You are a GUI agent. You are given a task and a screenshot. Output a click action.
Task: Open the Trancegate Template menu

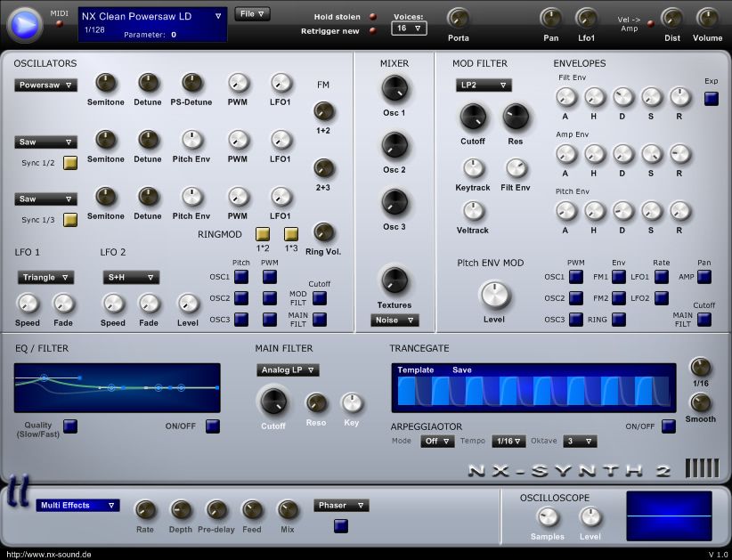[416, 370]
